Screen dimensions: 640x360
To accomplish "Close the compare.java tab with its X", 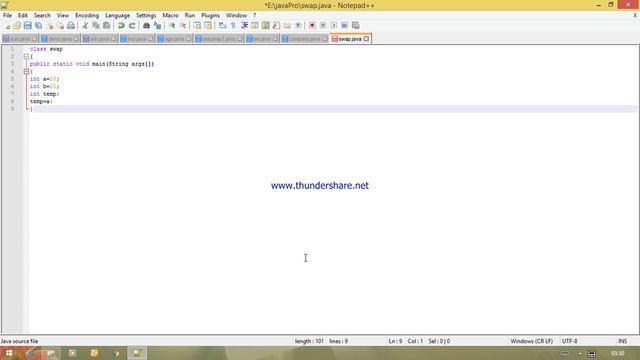I will [x=325, y=39].
